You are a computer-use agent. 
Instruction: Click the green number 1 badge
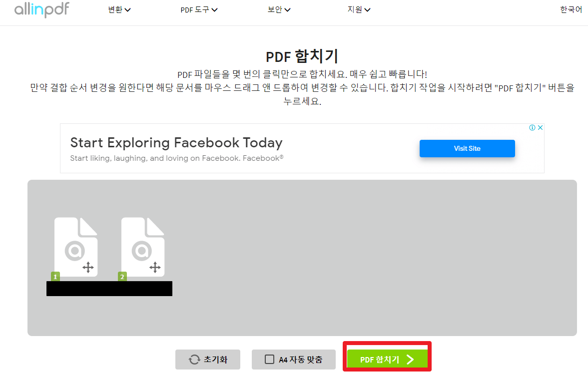pos(55,277)
